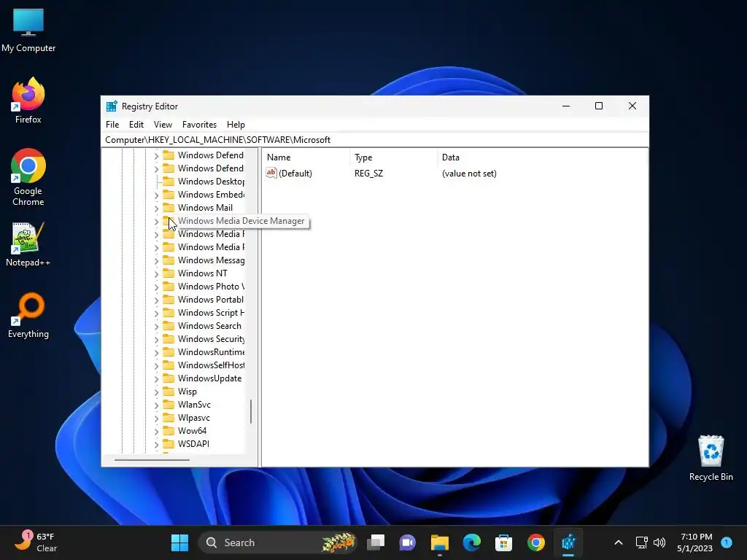Launch the Everything search desktop shortcut

click(28, 315)
